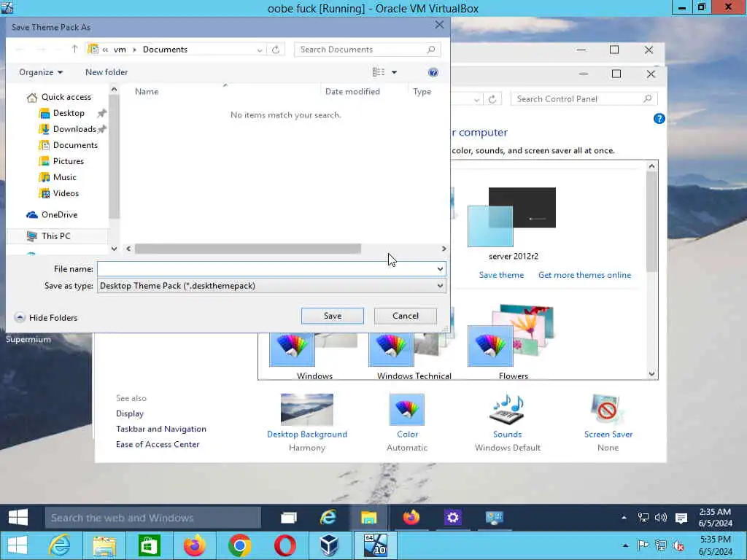Open Control Panel Help icon

(x=659, y=119)
